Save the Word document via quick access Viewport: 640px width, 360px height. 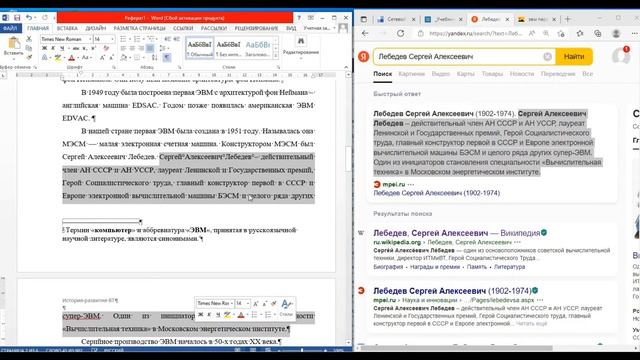pyautogui.click(x=17, y=18)
